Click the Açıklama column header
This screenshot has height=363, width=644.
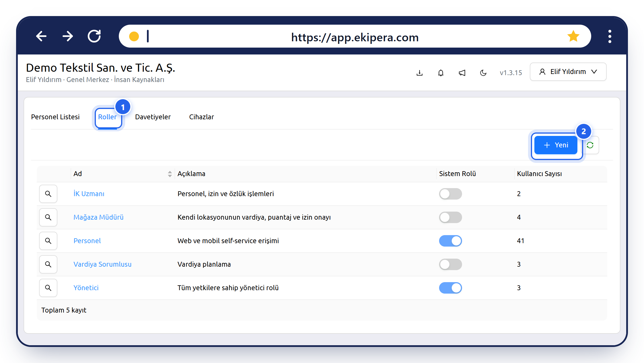(x=191, y=174)
